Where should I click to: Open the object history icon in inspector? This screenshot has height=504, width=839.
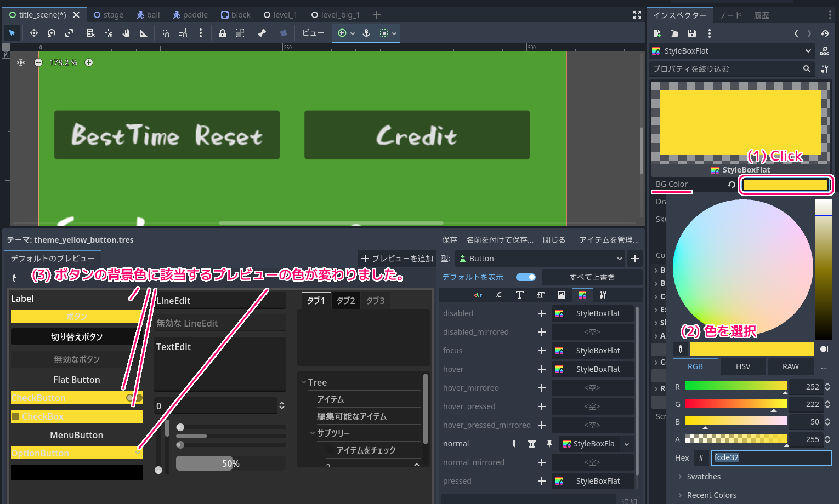point(825,33)
